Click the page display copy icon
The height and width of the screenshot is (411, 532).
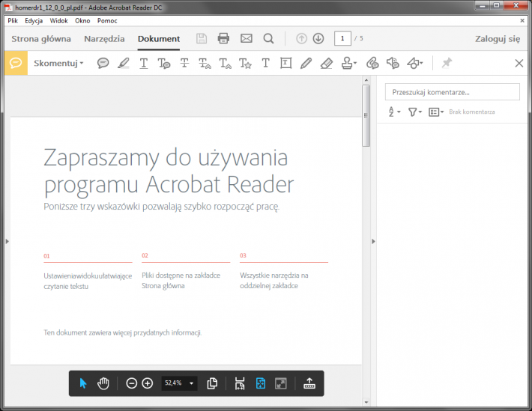[x=212, y=383]
